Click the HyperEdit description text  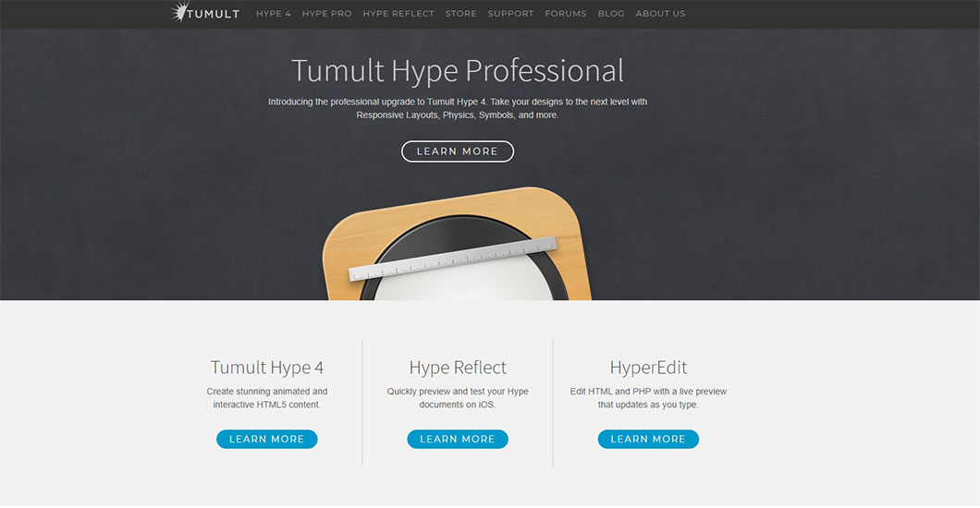coord(648,398)
